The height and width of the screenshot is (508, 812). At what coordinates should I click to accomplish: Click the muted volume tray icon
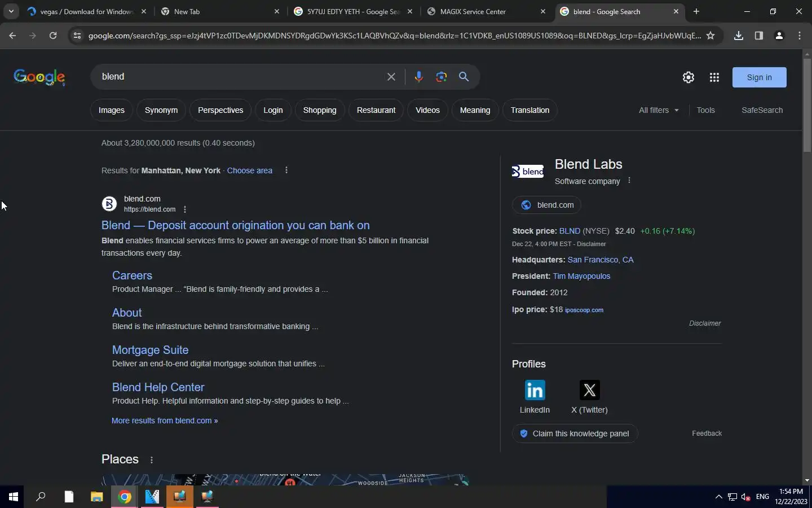pyautogui.click(x=746, y=497)
